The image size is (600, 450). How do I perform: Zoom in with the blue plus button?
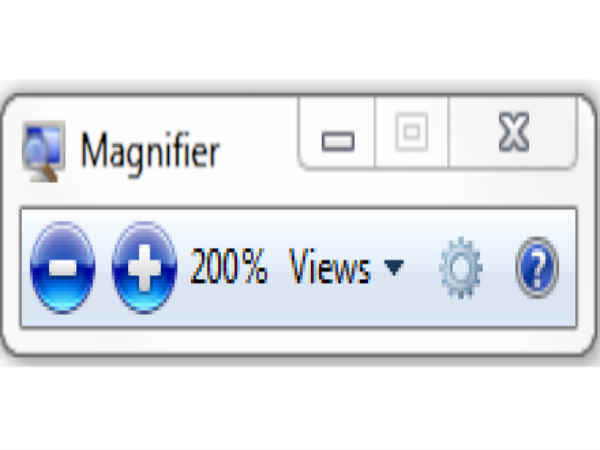coord(144,267)
